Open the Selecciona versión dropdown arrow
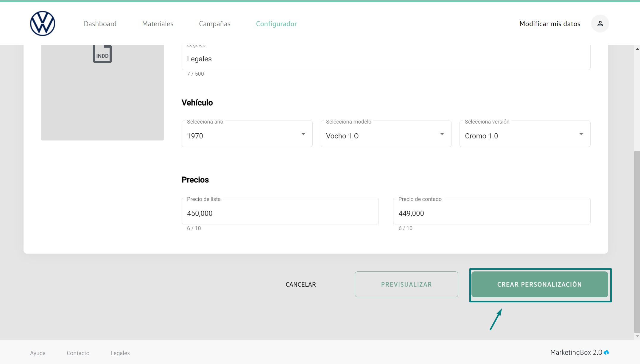 point(581,134)
